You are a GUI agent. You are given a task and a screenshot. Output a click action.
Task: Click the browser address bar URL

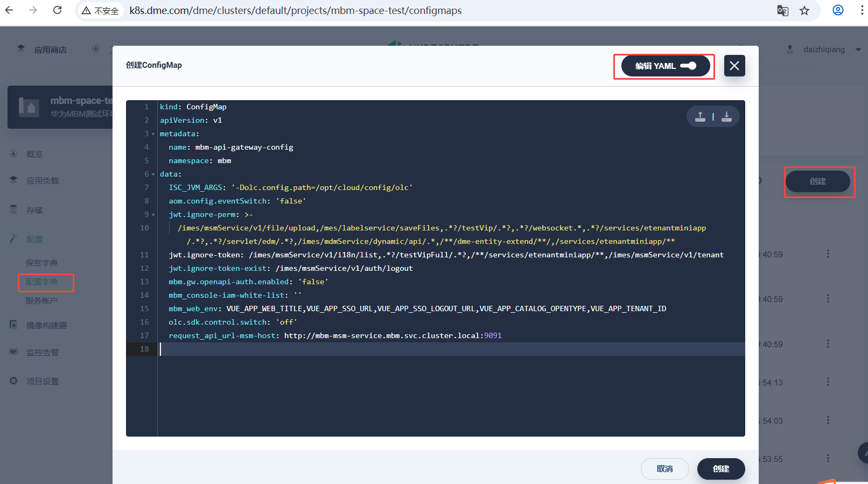pyautogui.click(x=295, y=11)
